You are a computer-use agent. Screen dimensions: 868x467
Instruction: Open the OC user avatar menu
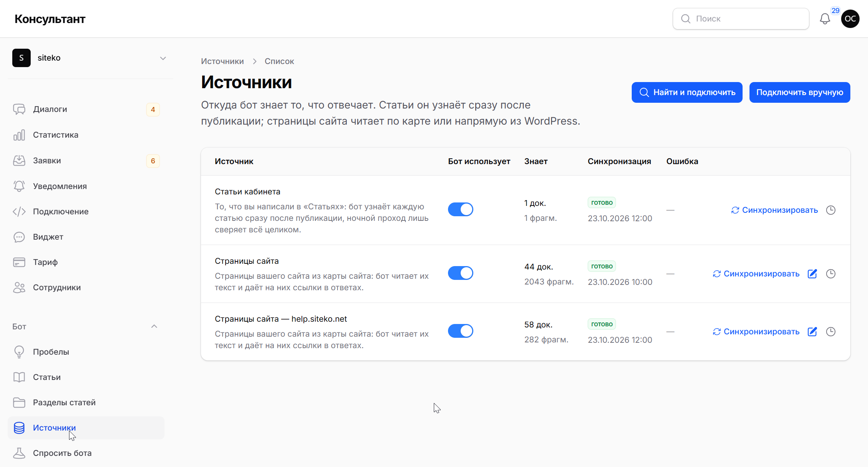tap(850, 19)
